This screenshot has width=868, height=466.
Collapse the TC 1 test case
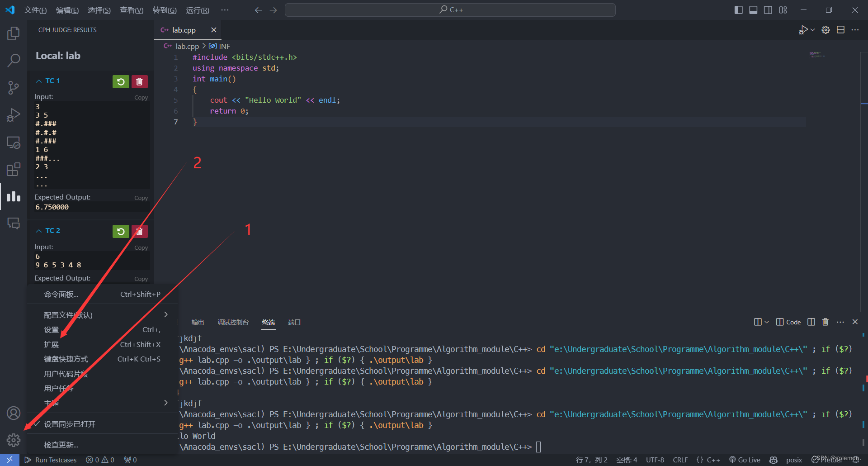click(39, 81)
